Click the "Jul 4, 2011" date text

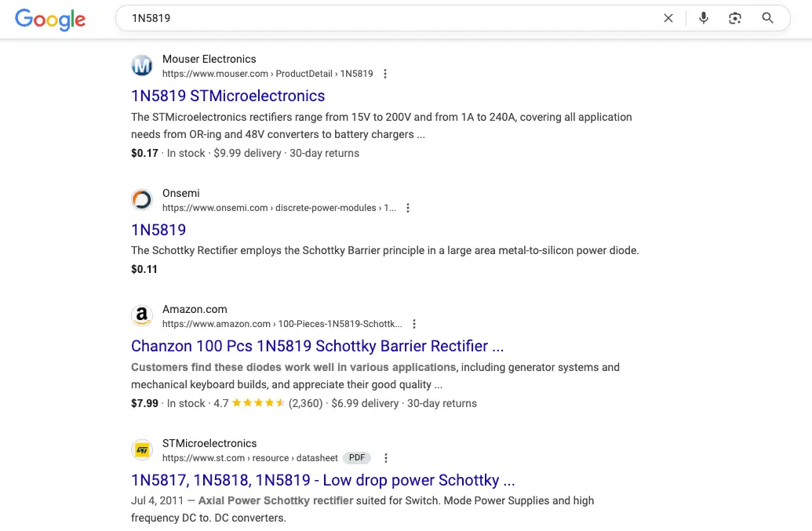click(x=158, y=500)
